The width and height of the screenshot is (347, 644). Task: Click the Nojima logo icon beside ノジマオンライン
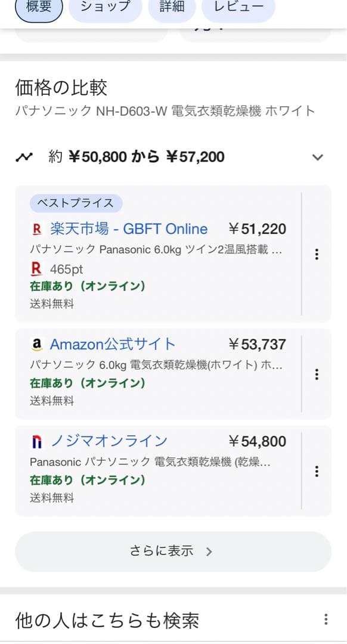coord(37,441)
